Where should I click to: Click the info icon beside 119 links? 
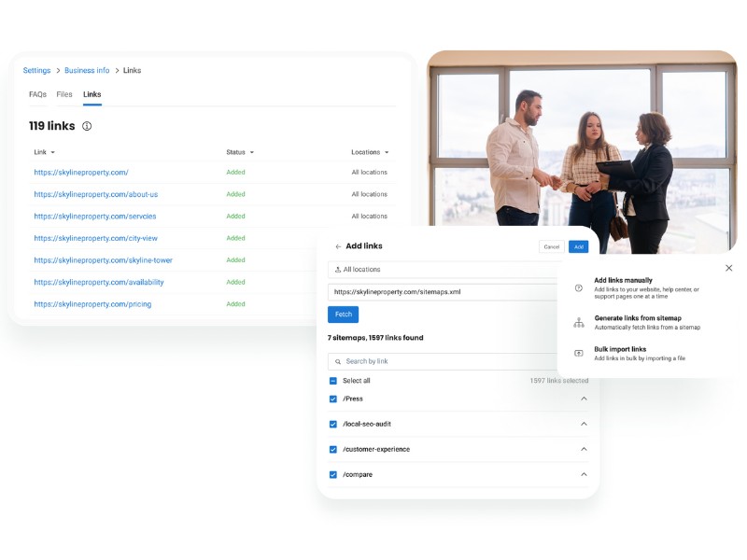coord(85,126)
